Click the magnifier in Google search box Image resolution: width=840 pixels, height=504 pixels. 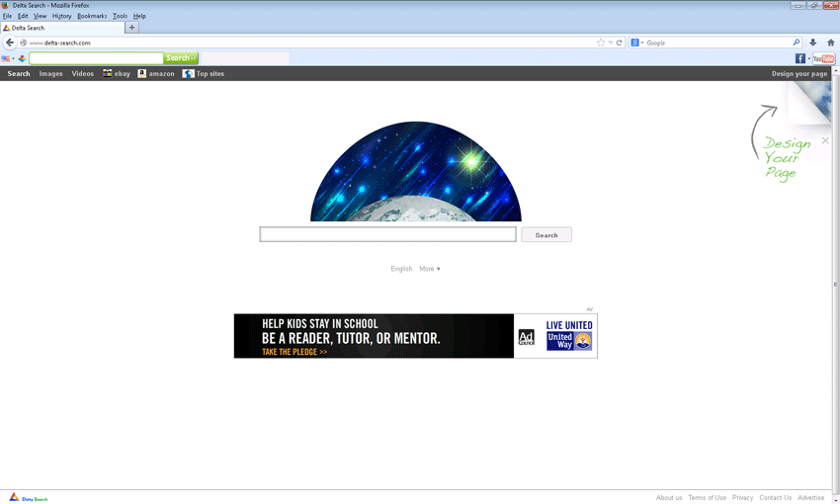tap(796, 42)
